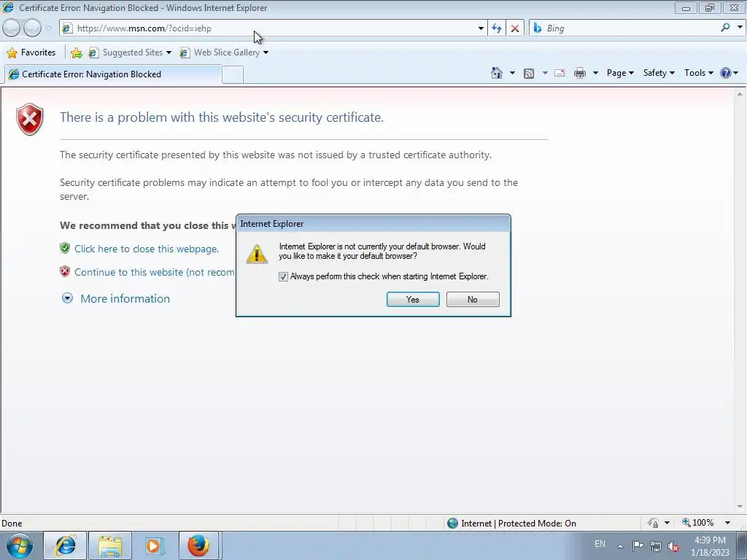This screenshot has height=560, width=747.
Task: Click the zoom level 100% button
Action: click(697, 523)
